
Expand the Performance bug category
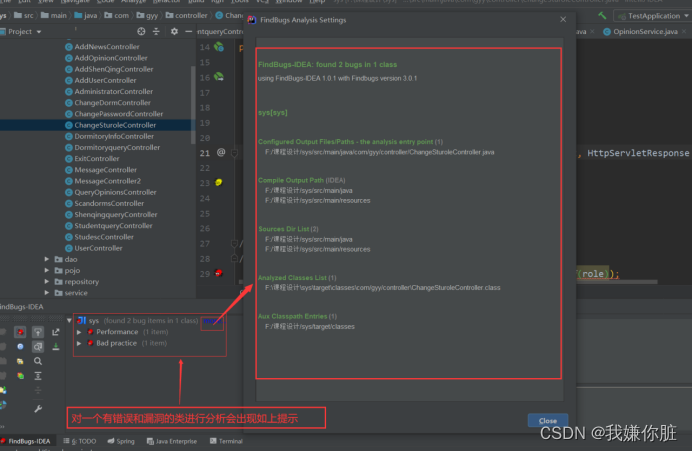[79, 332]
